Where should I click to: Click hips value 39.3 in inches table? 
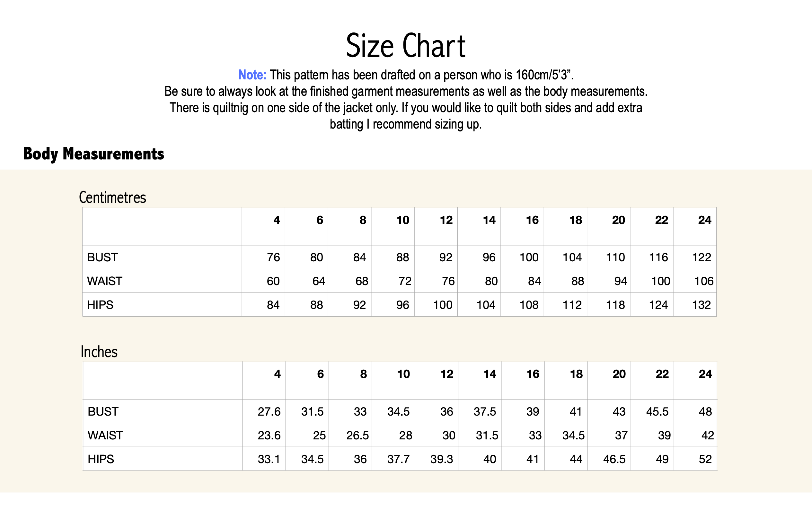(x=441, y=459)
